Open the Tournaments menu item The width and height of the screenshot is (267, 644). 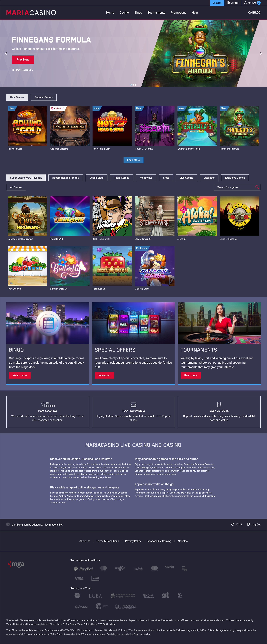click(x=156, y=13)
